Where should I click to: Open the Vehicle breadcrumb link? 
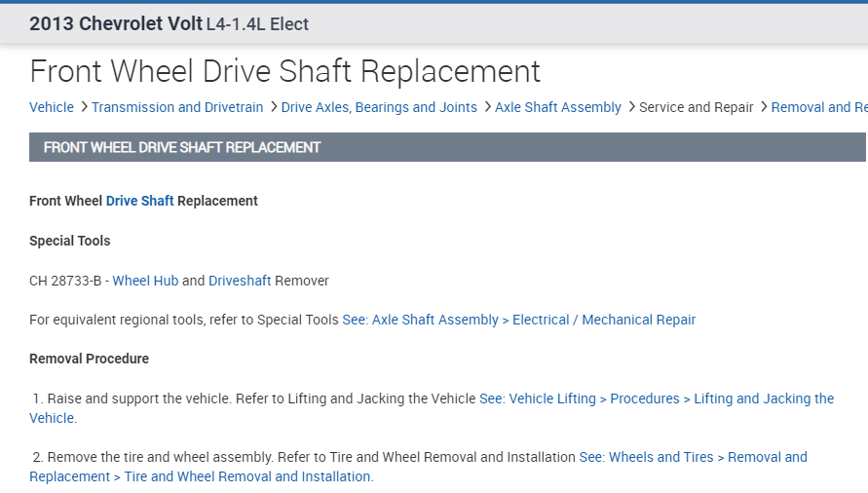pyautogui.click(x=52, y=107)
